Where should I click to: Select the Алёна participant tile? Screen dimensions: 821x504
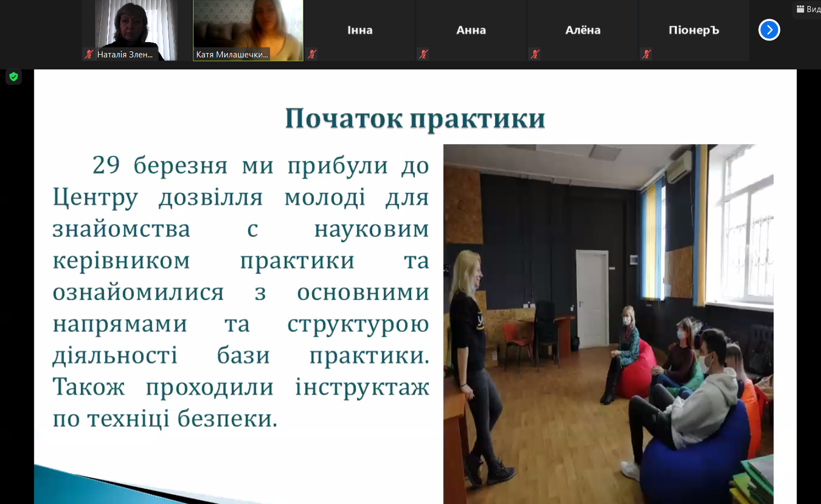583,30
